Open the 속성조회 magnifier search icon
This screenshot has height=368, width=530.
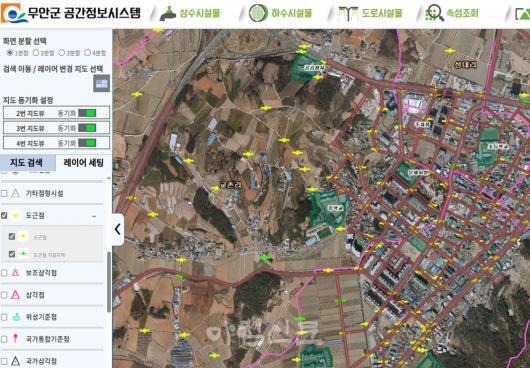coord(435,13)
